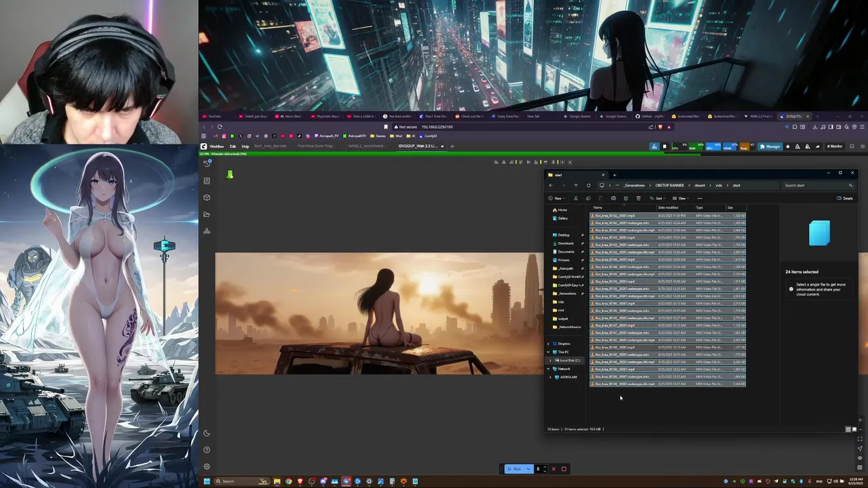Click the ComfyUI logo icon

pyautogui.click(x=203, y=146)
